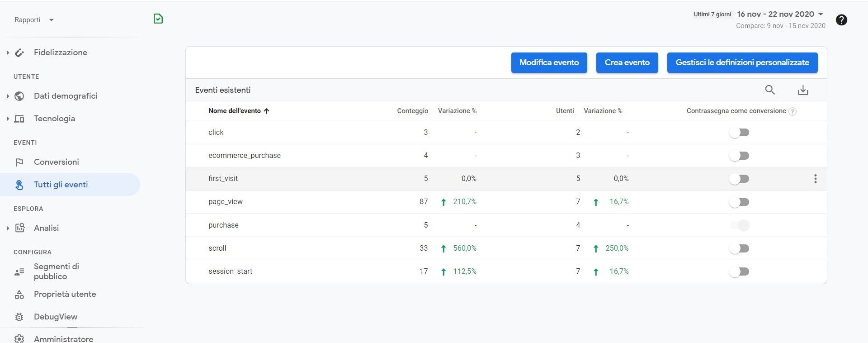Image resolution: width=868 pixels, height=343 pixels.
Task: Click the scroll event name
Action: [217, 248]
